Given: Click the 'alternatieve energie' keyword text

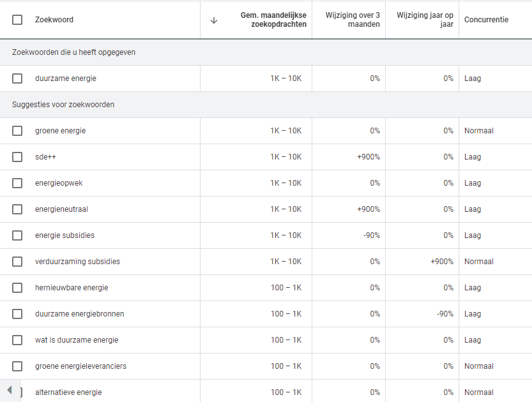Looking at the screenshot, I should [x=68, y=392].
